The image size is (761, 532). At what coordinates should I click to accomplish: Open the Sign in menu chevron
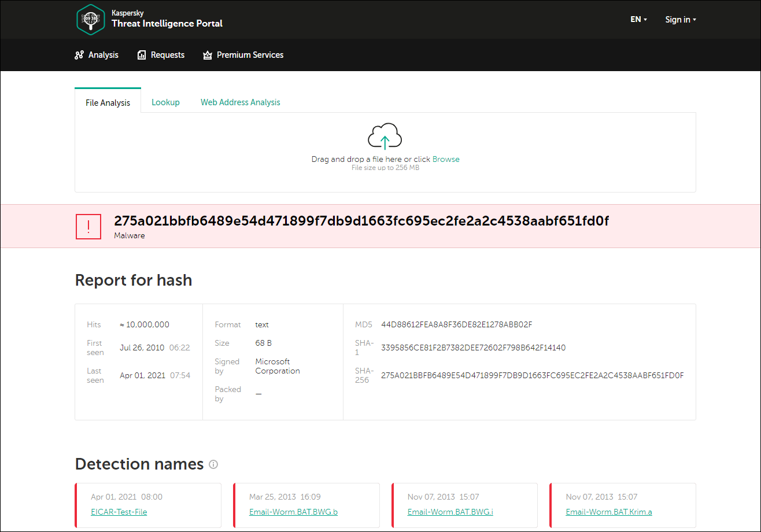tap(696, 20)
